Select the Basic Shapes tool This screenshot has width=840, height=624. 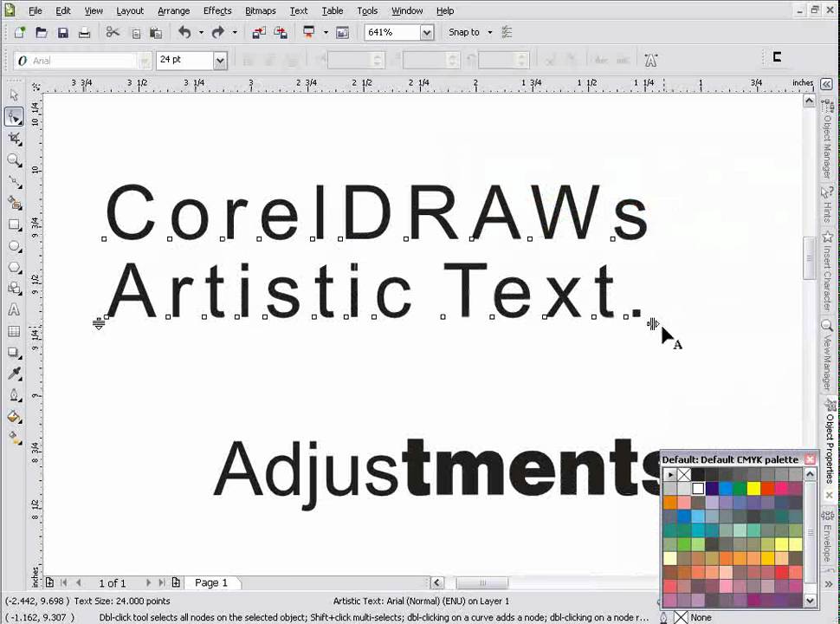coord(14,289)
